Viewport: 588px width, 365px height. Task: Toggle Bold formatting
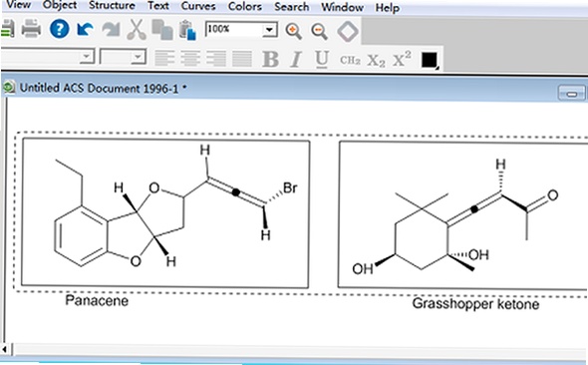pyautogui.click(x=270, y=59)
